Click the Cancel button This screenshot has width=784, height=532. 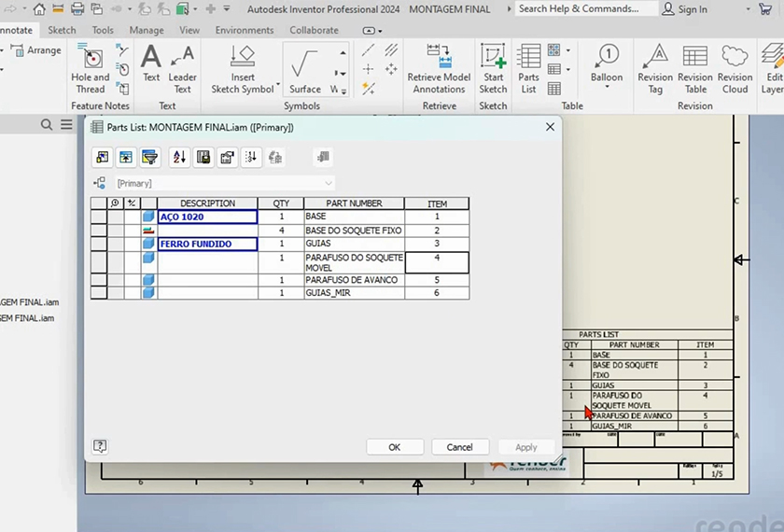coord(459,447)
